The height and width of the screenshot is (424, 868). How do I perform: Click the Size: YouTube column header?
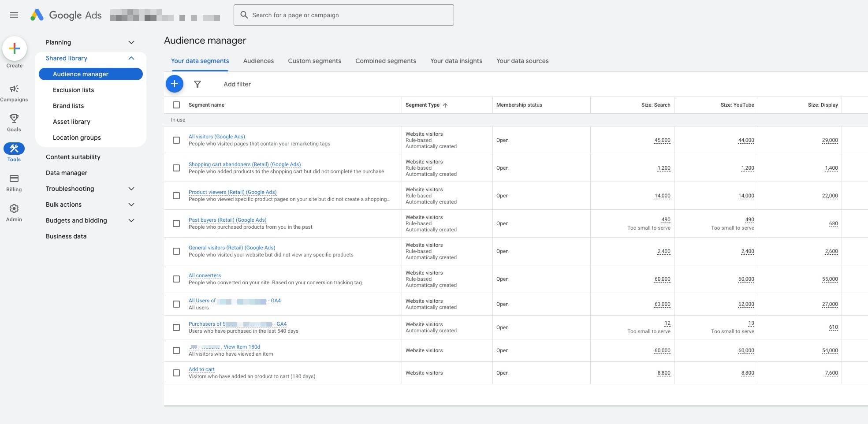pyautogui.click(x=737, y=105)
